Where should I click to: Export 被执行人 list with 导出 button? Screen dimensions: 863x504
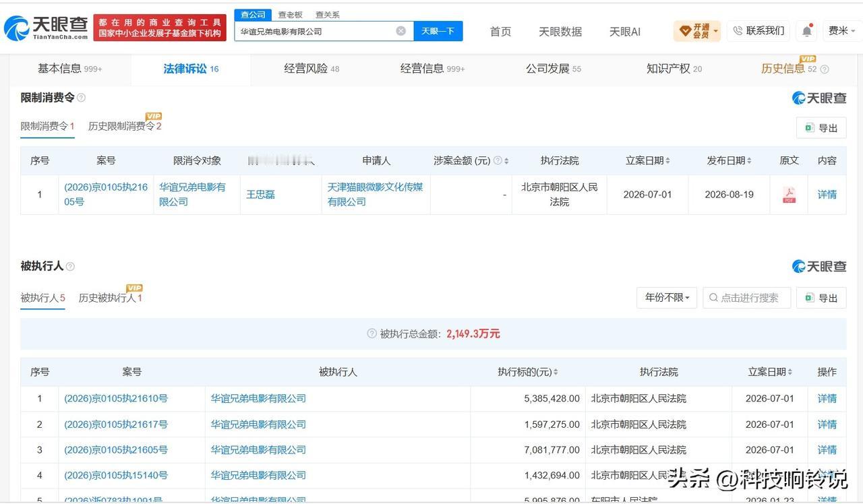821,298
